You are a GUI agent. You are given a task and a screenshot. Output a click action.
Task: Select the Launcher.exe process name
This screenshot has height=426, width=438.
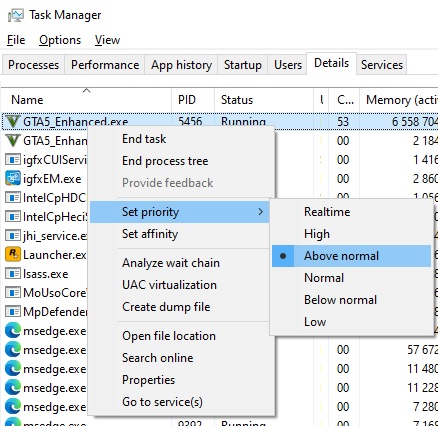click(55, 255)
